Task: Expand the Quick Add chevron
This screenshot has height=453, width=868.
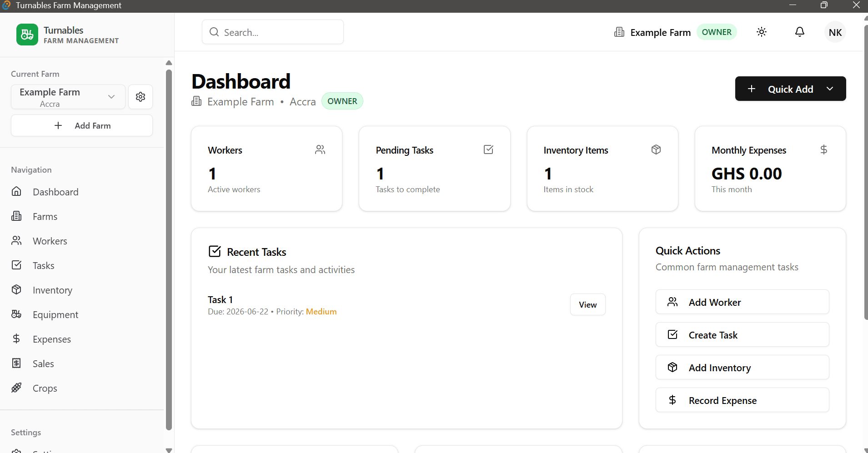Action: click(830, 89)
